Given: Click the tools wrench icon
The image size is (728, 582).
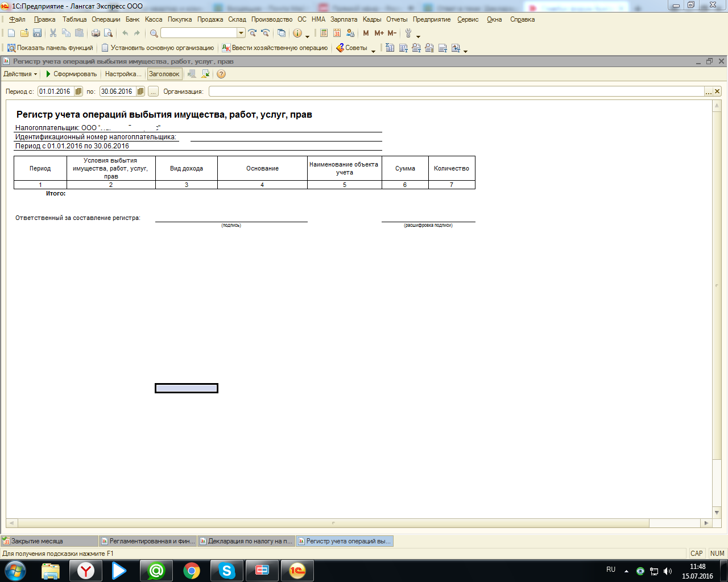Looking at the screenshot, I should coord(408,33).
